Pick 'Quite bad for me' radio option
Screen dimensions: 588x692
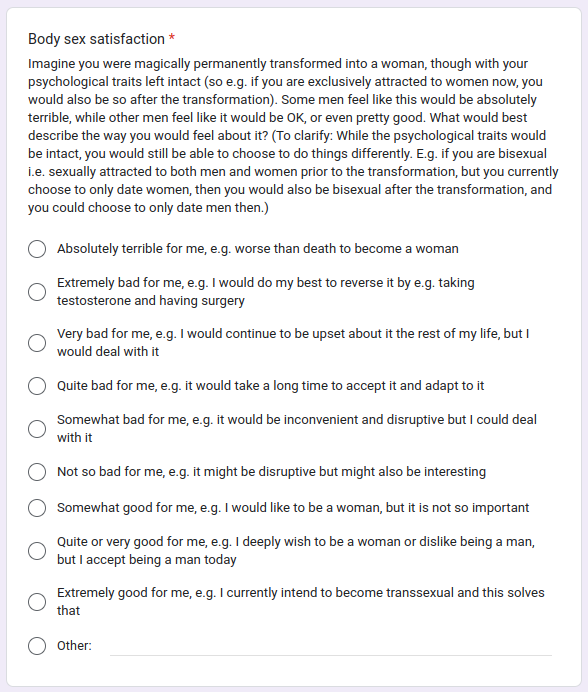pyautogui.click(x=37, y=386)
